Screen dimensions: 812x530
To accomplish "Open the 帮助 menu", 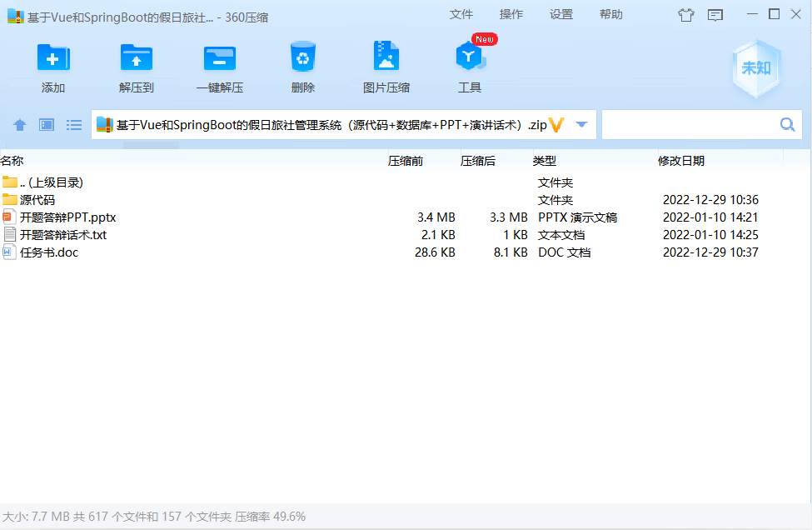I will 610,14.
